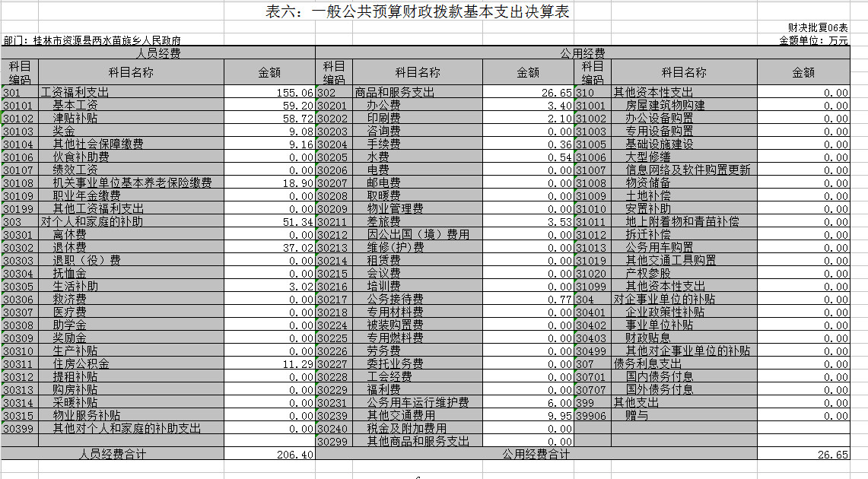Screen dimensions: 868x479
Task: Click the 公用经费 section header
Action: [582, 53]
